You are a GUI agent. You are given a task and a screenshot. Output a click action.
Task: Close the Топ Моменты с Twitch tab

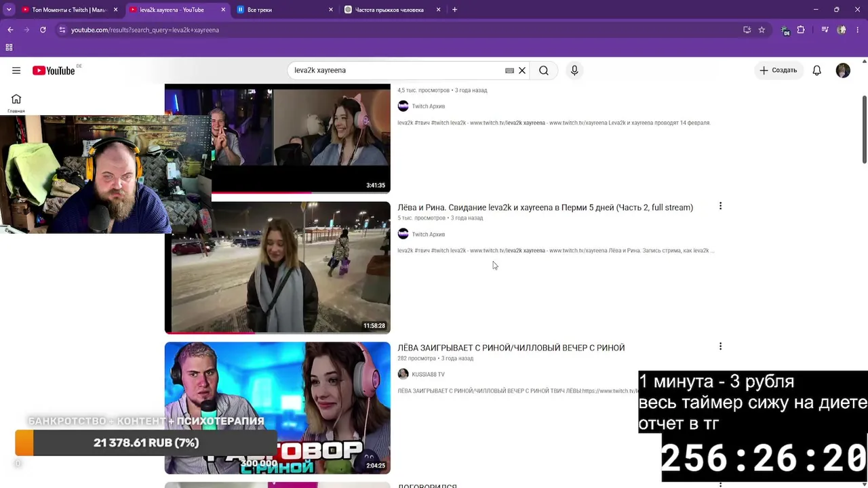tap(116, 9)
